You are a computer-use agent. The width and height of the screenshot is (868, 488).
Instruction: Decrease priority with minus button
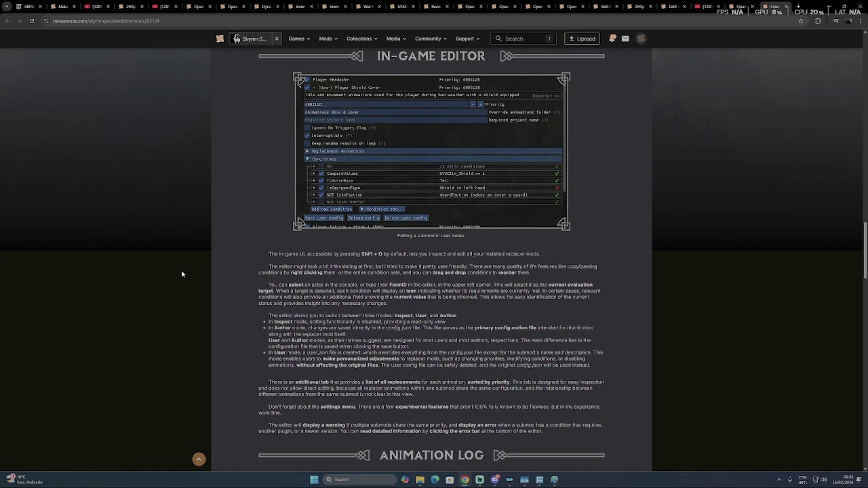(x=473, y=104)
